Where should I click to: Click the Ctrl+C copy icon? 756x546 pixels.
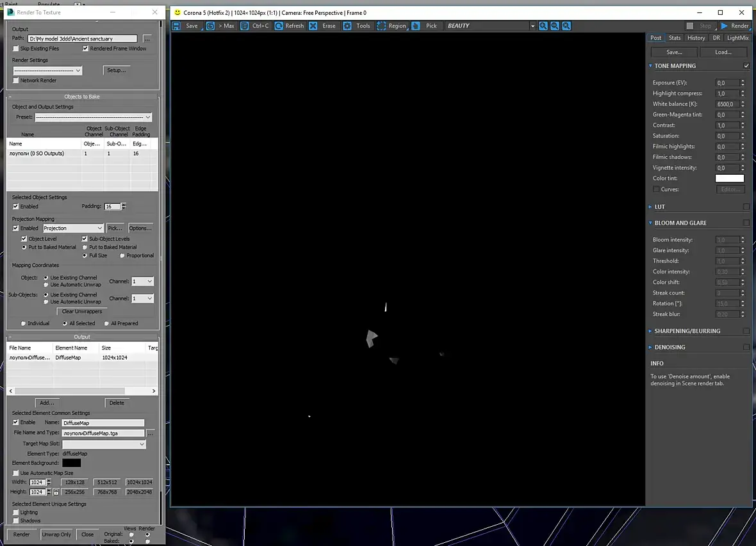(245, 26)
